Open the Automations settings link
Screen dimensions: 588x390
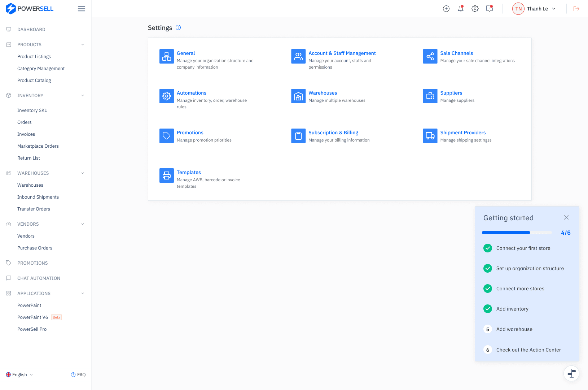(192, 93)
